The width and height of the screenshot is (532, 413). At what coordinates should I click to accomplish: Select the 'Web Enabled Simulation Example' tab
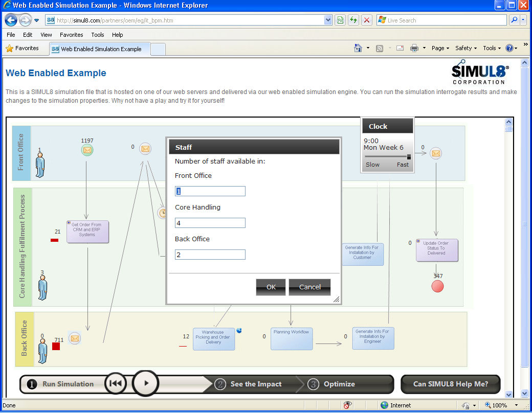tap(100, 49)
